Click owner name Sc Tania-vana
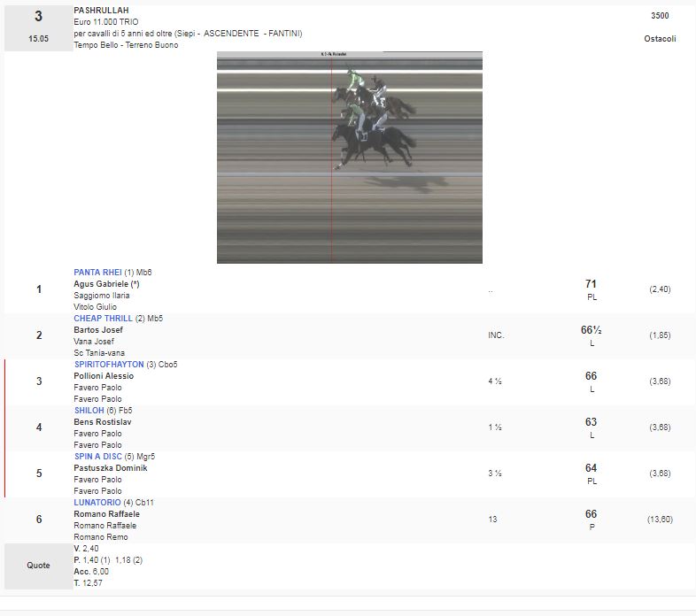Screen dimensions: 696x616 pos(99,353)
